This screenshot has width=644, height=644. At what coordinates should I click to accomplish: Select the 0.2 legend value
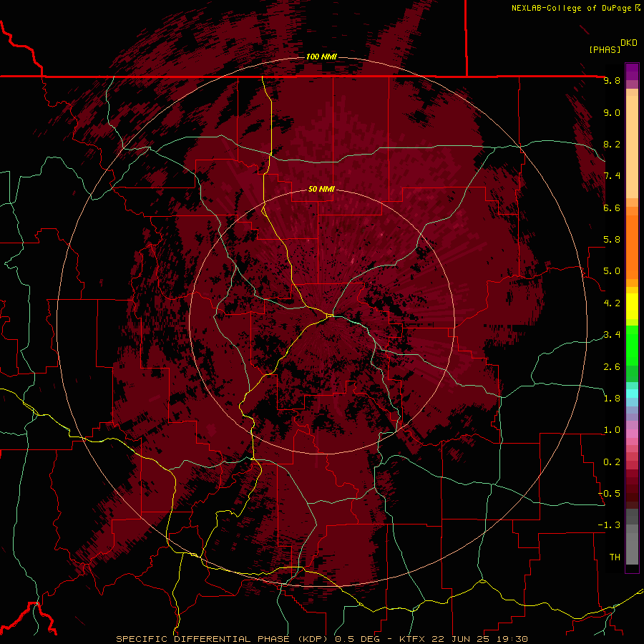point(612,462)
